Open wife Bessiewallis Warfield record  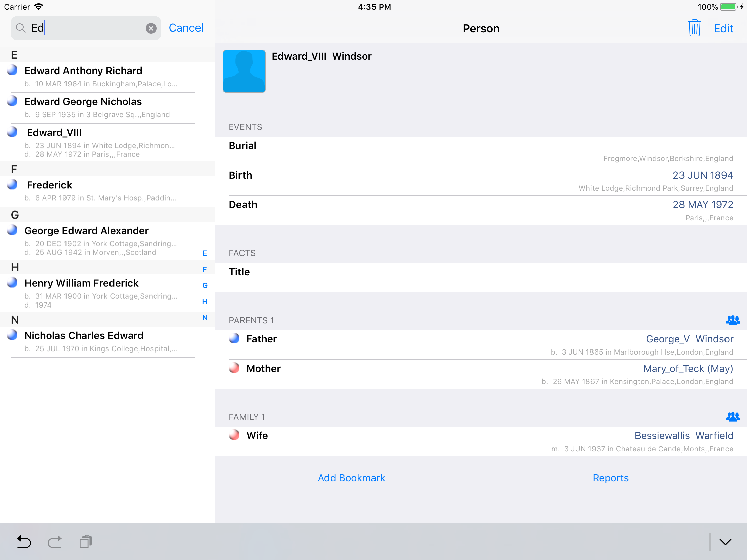coord(684,435)
